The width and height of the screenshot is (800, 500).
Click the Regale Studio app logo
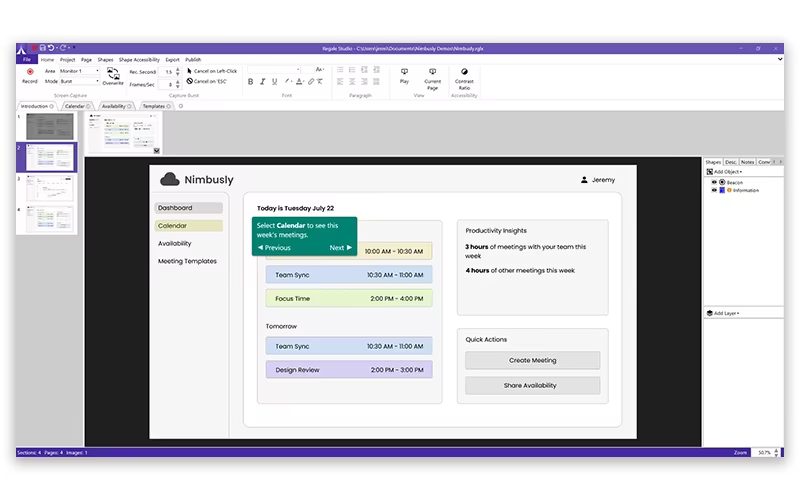[x=21, y=49]
